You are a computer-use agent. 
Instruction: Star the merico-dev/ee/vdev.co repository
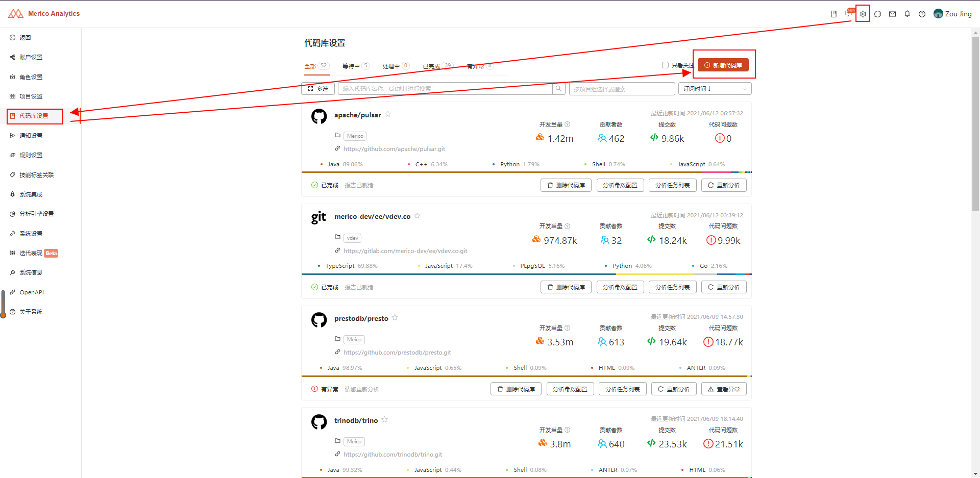[x=418, y=216]
